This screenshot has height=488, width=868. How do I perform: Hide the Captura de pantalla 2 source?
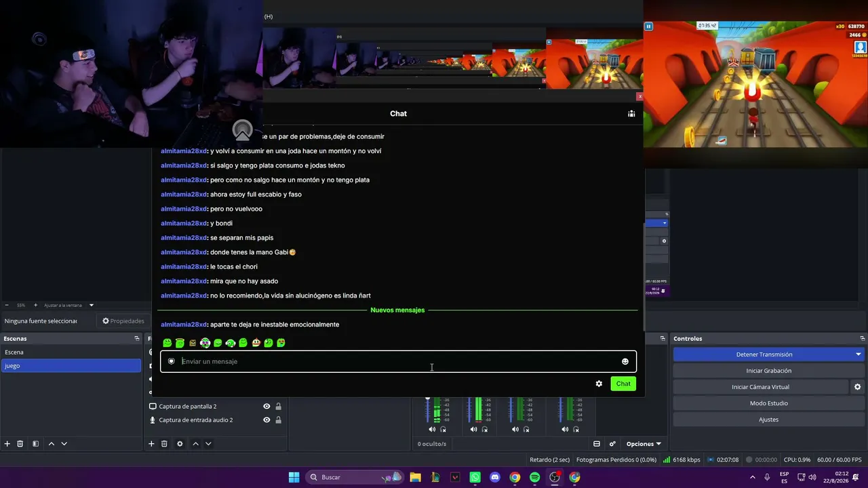(267, 407)
